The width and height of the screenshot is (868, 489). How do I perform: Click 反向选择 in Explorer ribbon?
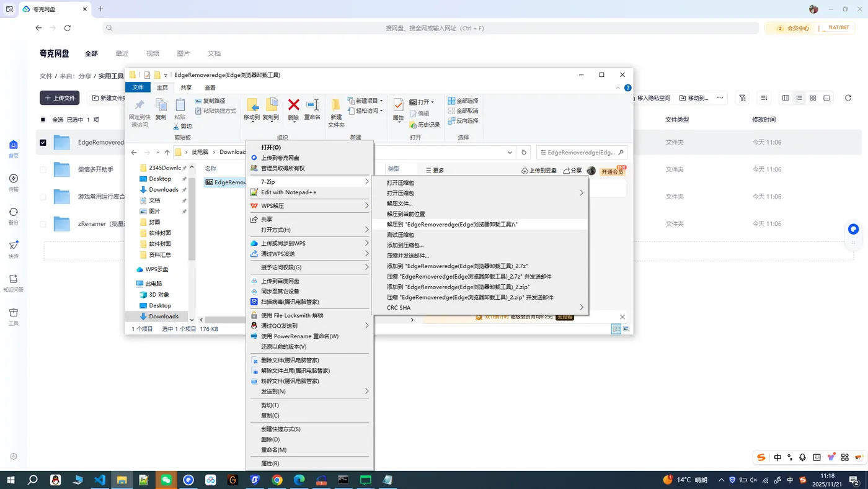tap(463, 120)
